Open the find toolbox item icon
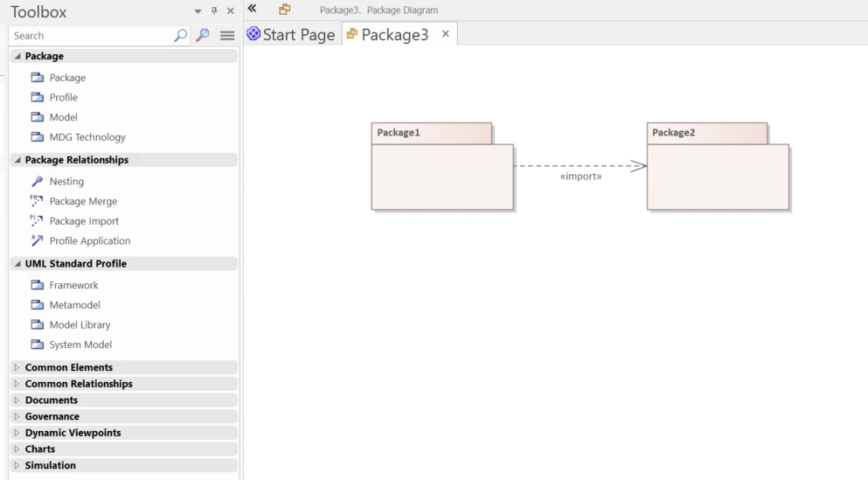 203,36
